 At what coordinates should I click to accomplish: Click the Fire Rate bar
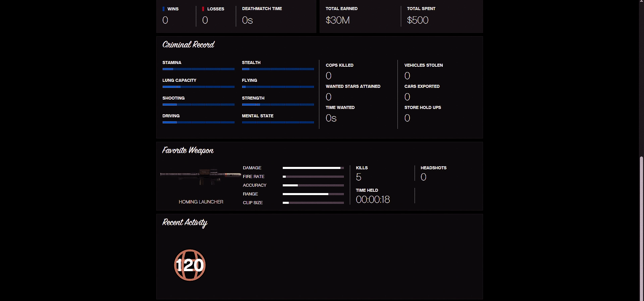[313, 177]
